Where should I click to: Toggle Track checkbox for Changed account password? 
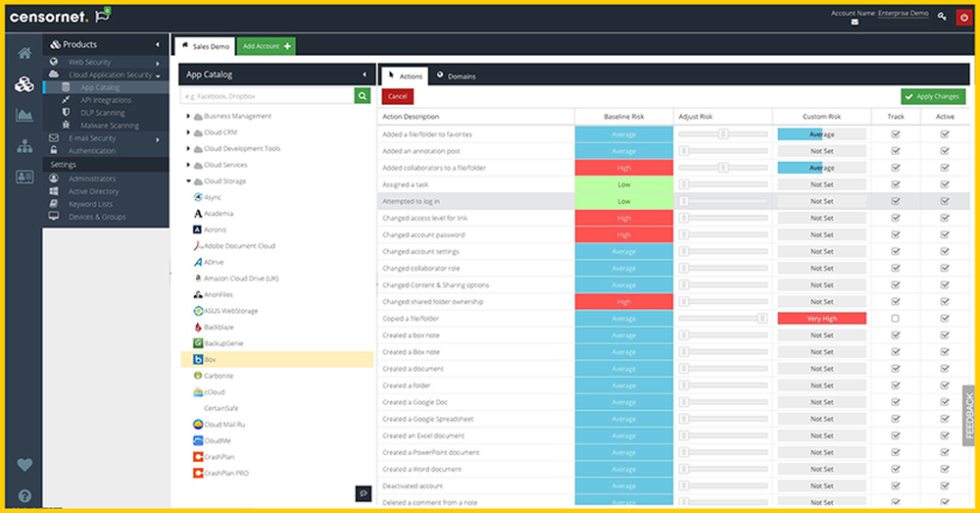coord(895,234)
